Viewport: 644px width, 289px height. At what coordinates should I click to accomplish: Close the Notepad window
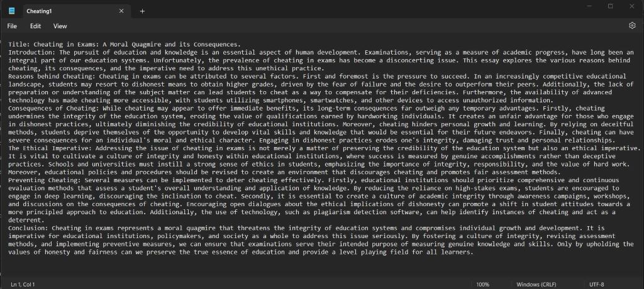631,6
